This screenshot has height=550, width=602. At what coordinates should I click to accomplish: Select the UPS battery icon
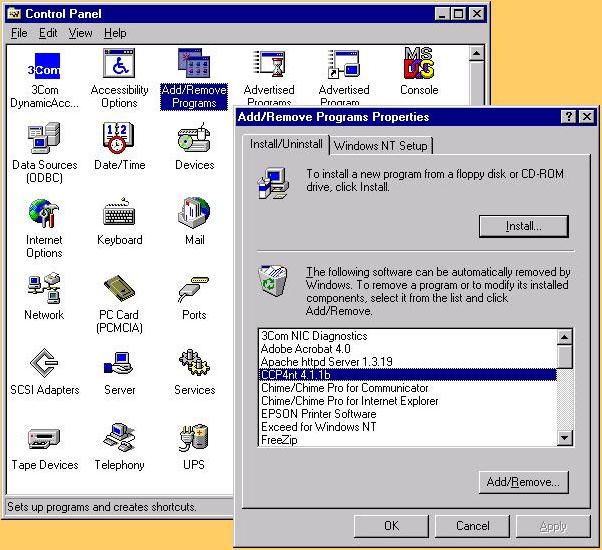(x=193, y=438)
